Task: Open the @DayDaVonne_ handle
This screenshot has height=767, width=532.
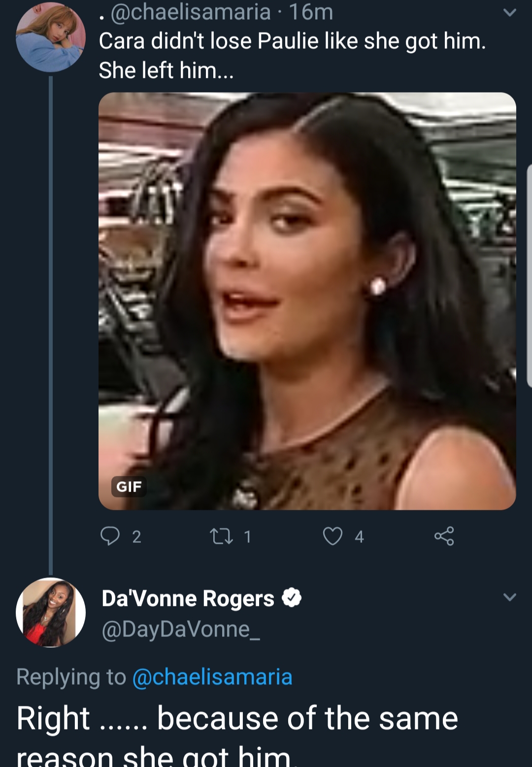Action: (181, 629)
